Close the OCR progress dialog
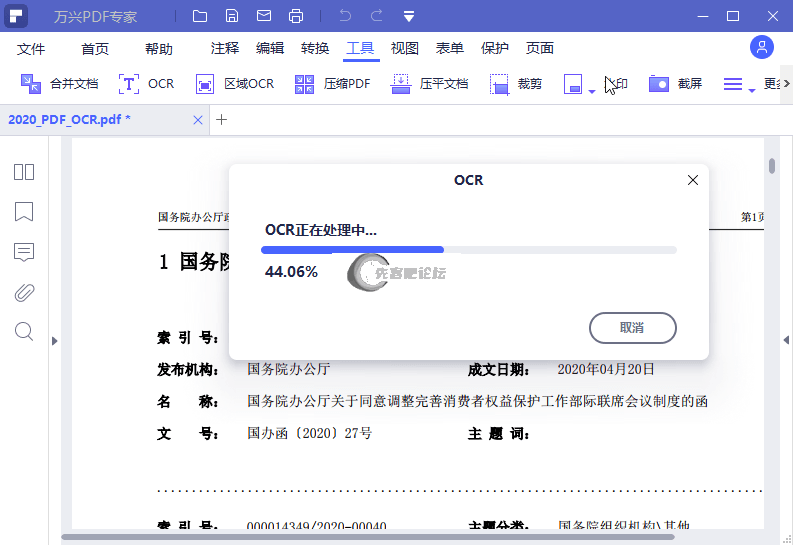Screen dimensions: 793x545 coord(692,180)
